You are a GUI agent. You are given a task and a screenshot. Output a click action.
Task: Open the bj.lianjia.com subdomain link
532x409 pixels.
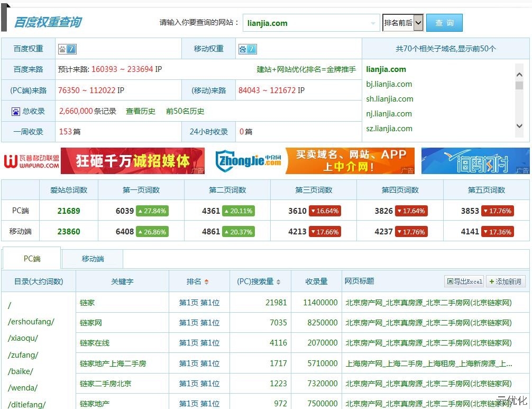click(389, 84)
